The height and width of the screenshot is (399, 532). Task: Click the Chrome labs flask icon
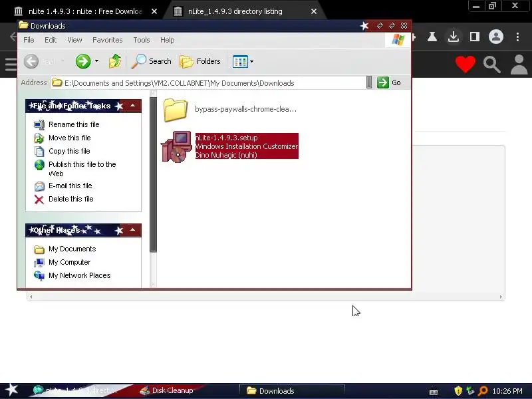pyautogui.click(x=432, y=37)
